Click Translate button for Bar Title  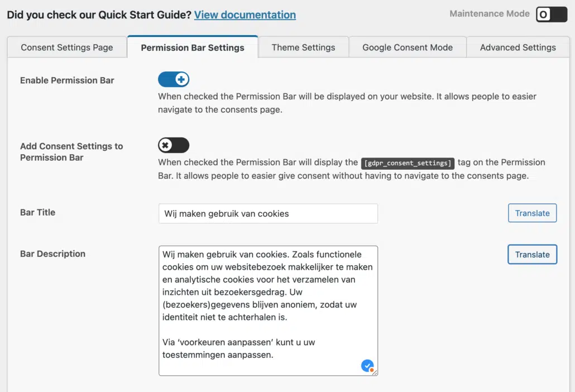532,213
